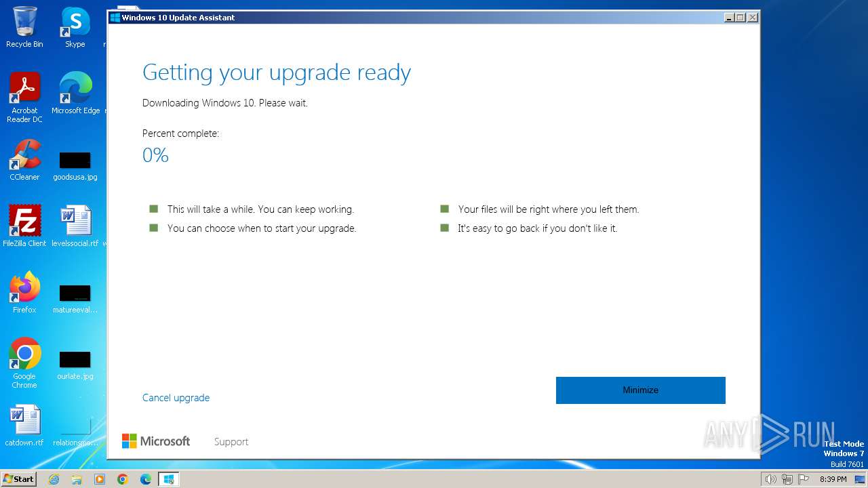Click 'Downloading Windows 10. Please wait.' text

225,103
